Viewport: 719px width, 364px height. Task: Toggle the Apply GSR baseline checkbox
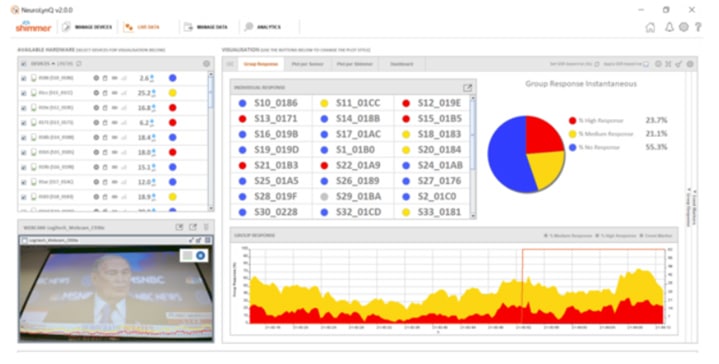tap(646, 64)
